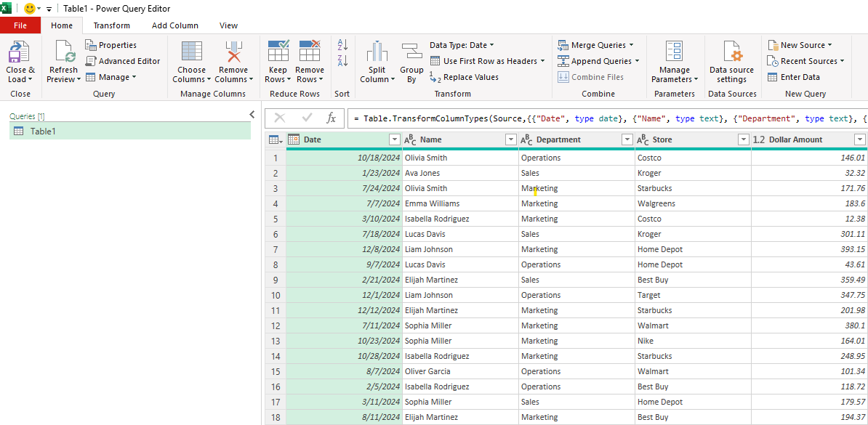
Task: Select the cell with amount 393.15
Action: 809,249
